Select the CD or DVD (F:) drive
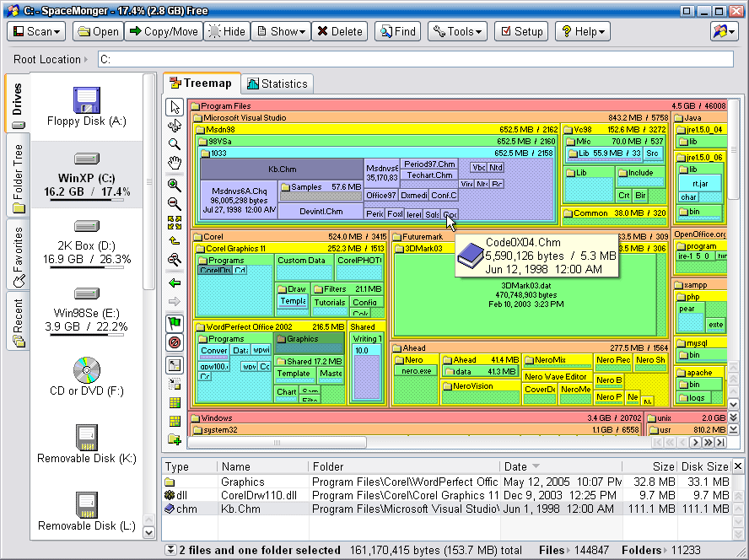 (x=87, y=377)
